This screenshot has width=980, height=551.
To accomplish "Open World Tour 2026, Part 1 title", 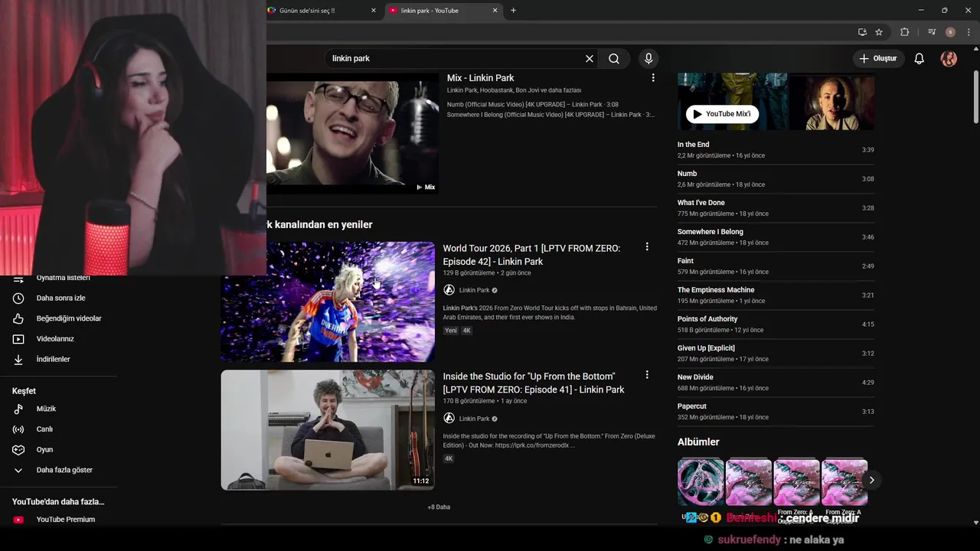I will click(531, 255).
